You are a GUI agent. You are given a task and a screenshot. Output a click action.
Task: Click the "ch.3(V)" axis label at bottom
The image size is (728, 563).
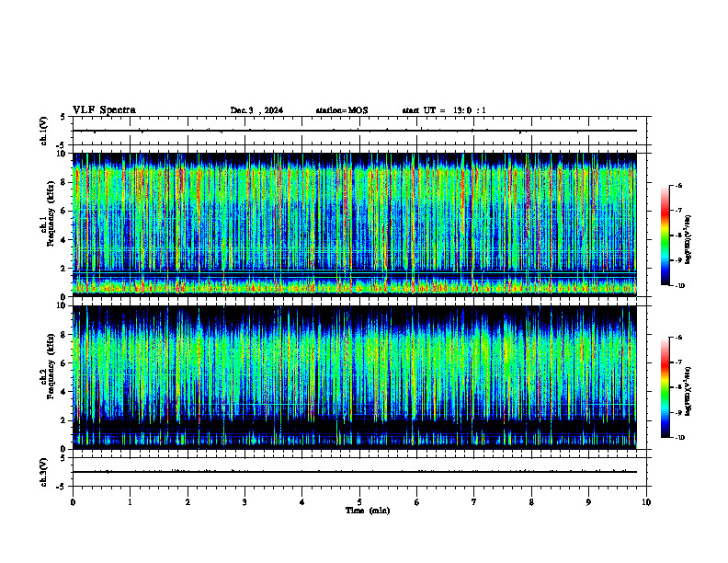click(x=44, y=472)
